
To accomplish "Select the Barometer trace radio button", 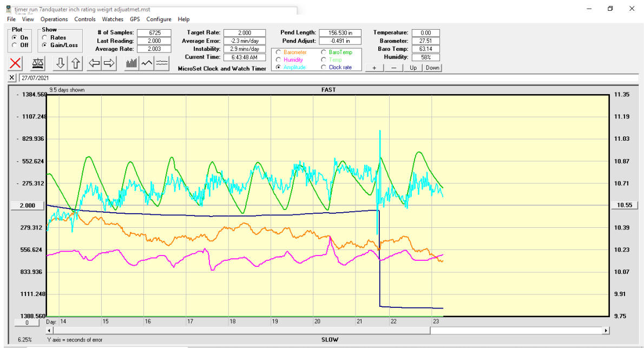I will 279,52.
